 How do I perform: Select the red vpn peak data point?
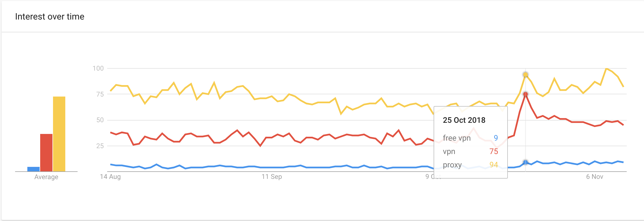pos(525,94)
